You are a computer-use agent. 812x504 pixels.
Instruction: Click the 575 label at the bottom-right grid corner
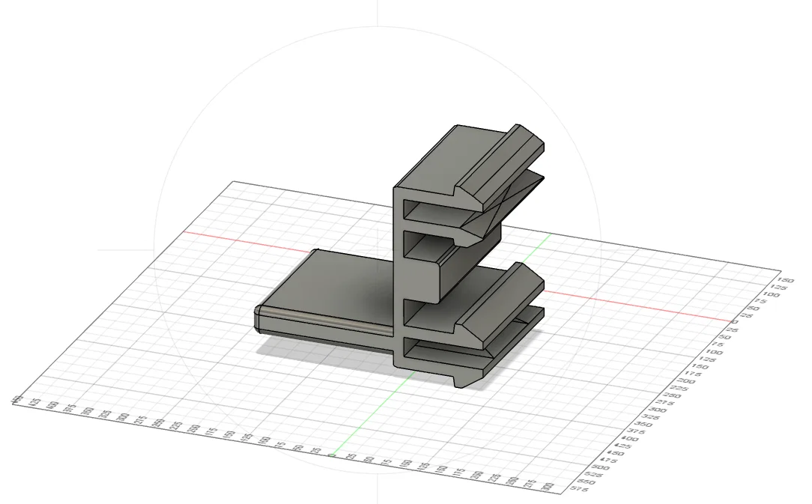click(578, 488)
